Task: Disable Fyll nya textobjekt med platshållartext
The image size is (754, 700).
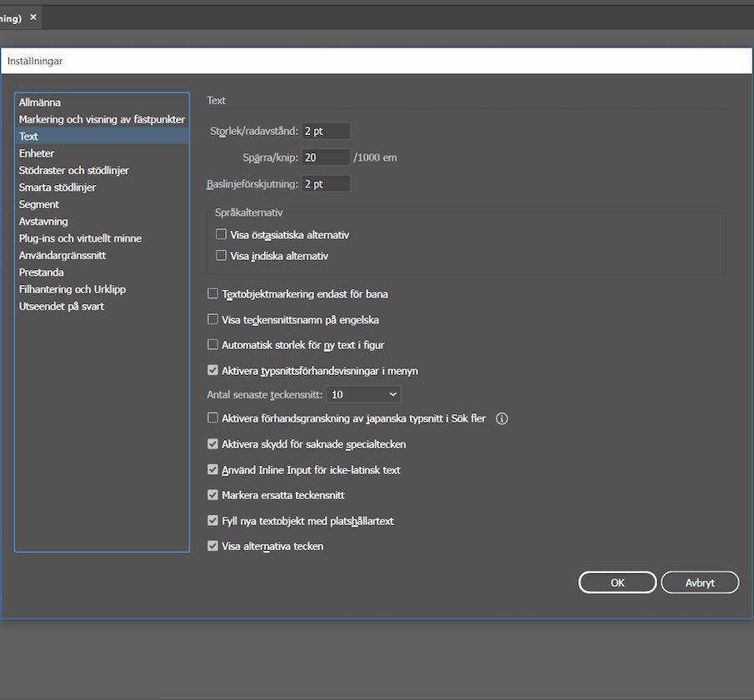Action: click(212, 521)
